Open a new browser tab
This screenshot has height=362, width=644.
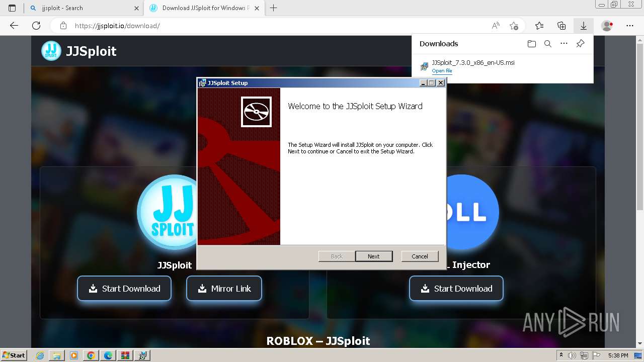[274, 8]
